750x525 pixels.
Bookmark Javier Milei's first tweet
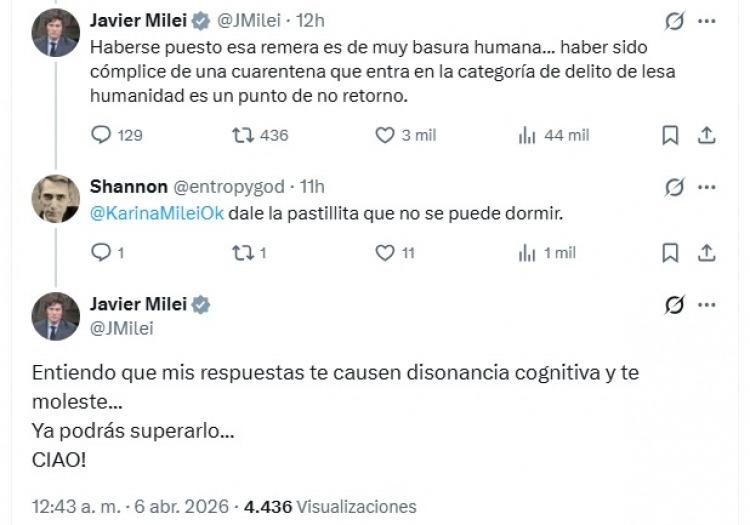click(670, 135)
